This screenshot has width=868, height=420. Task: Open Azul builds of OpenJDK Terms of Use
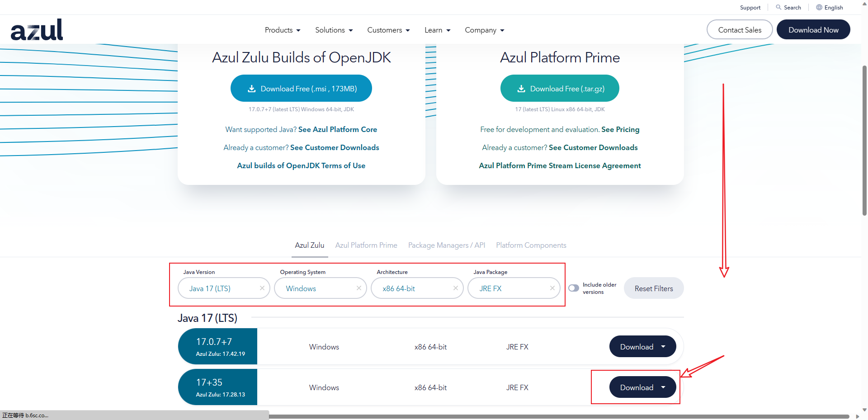[301, 165]
